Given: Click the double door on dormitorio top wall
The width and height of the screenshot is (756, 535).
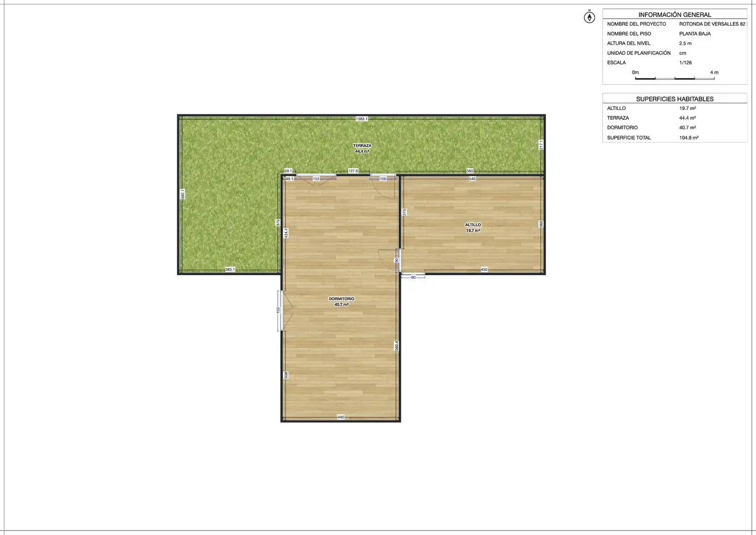Looking at the screenshot, I should coord(316,179).
